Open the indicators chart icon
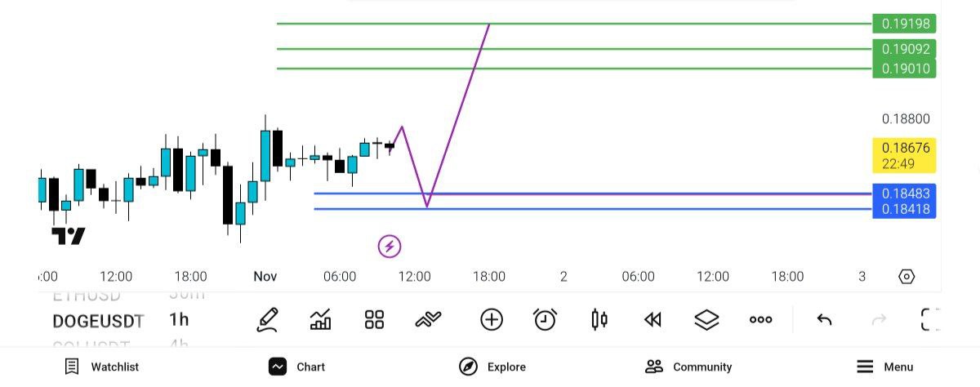Screen dimensions: 980x387 pos(321,320)
